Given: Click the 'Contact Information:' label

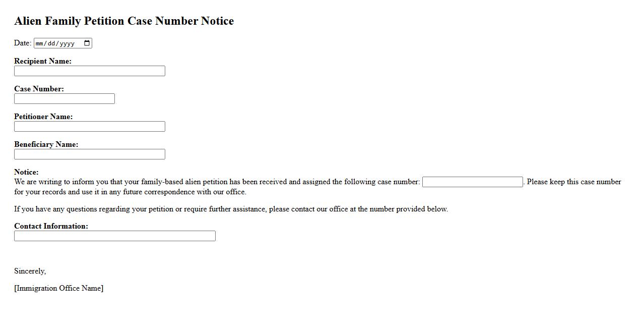Looking at the screenshot, I should (51, 226).
